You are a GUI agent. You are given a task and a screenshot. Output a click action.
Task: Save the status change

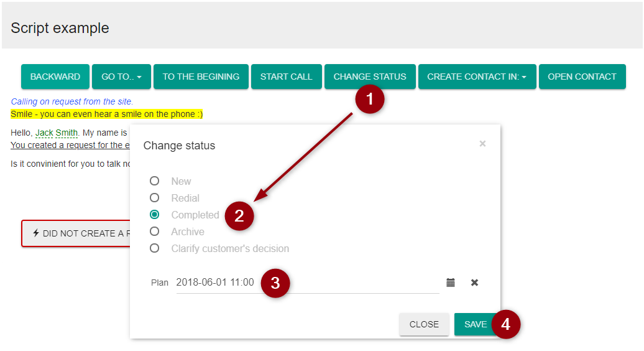(x=476, y=324)
